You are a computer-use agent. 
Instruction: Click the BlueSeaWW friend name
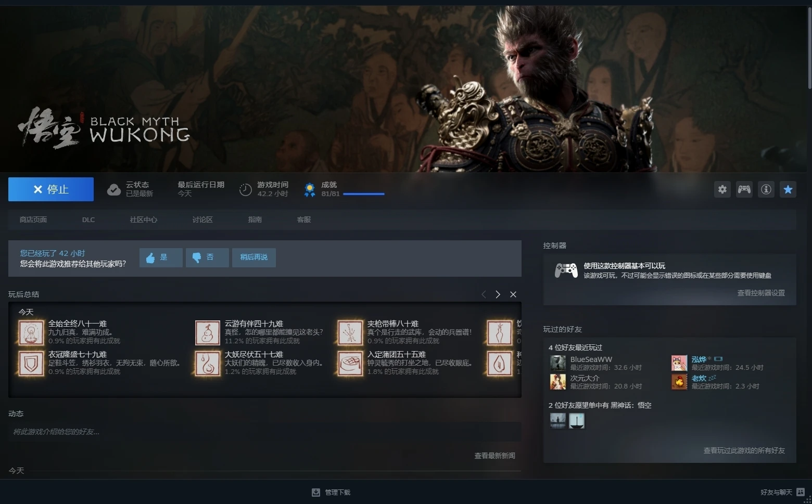point(591,359)
